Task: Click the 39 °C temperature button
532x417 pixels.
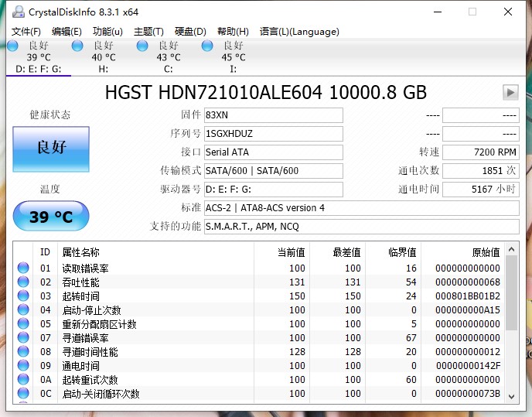Action: click(51, 217)
